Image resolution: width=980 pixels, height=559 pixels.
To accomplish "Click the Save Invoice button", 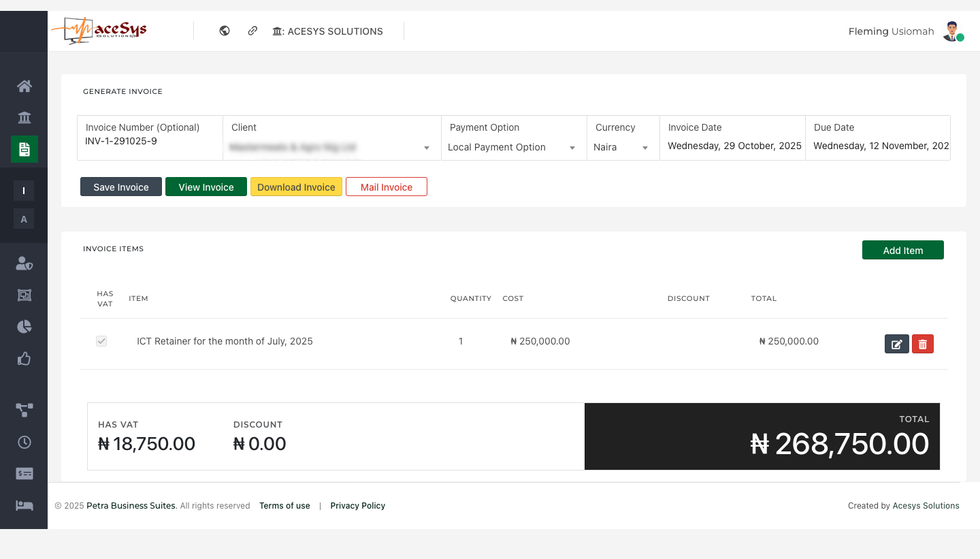I will 121,187.
